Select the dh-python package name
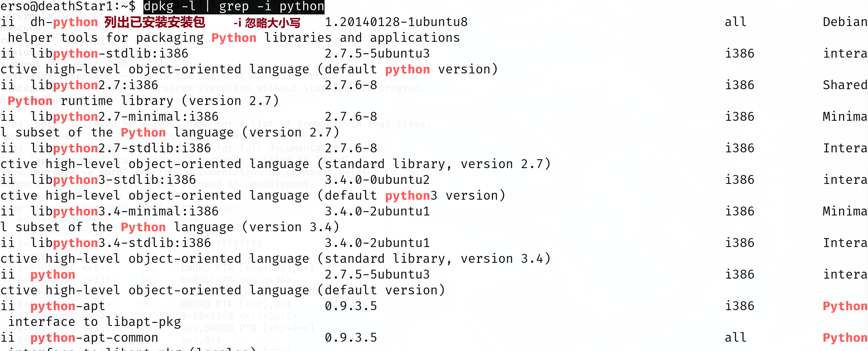Image resolution: width=868 pixels, height=351 pixels. pos(64,23)
